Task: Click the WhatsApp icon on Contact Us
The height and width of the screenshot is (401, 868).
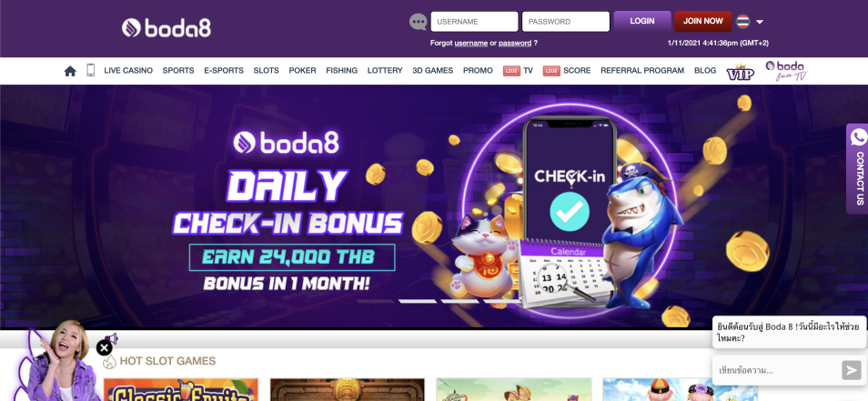Action: point(859,136)
